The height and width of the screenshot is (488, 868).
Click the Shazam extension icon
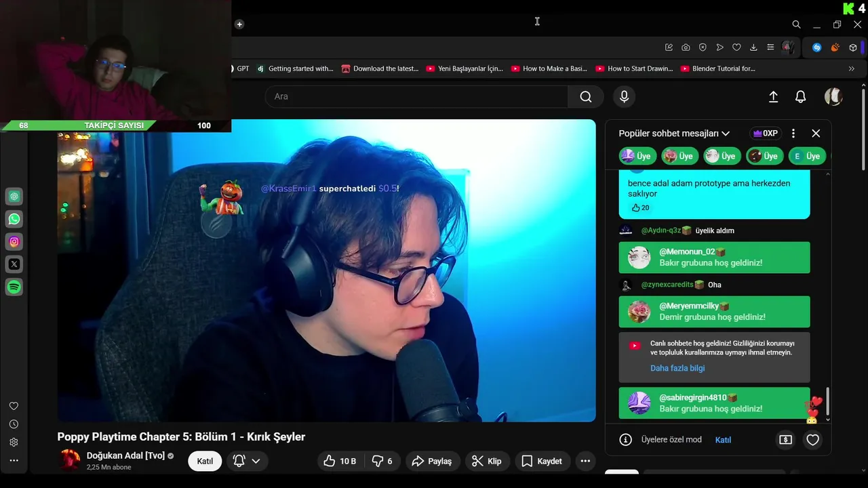[x=817, y=47]
